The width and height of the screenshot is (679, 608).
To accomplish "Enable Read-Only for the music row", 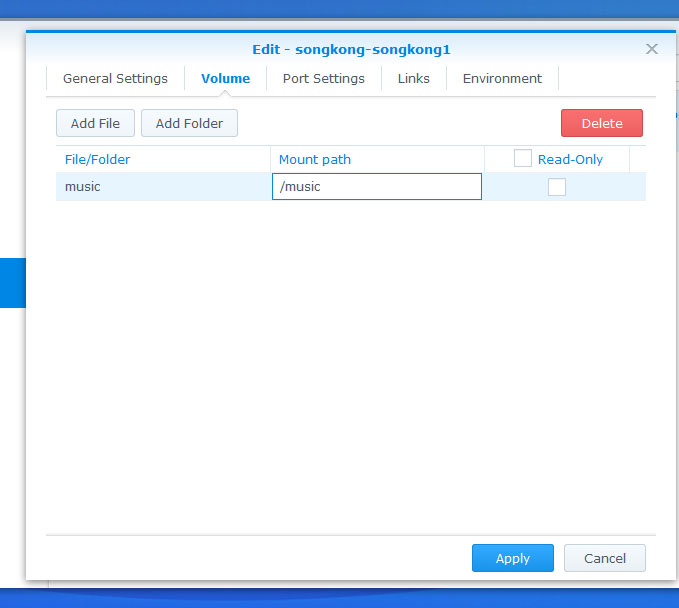I will (x=557, y=187).
